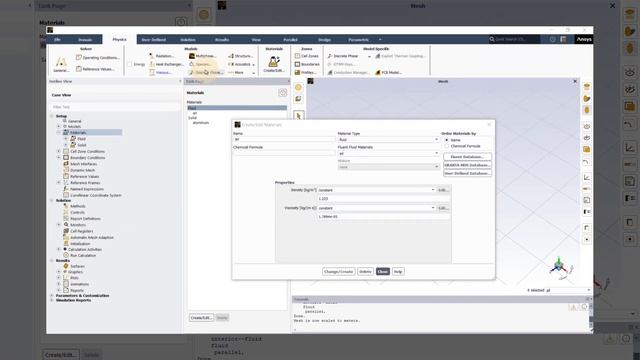Click Ansys logo in title ribbon

tap(584, 39)
